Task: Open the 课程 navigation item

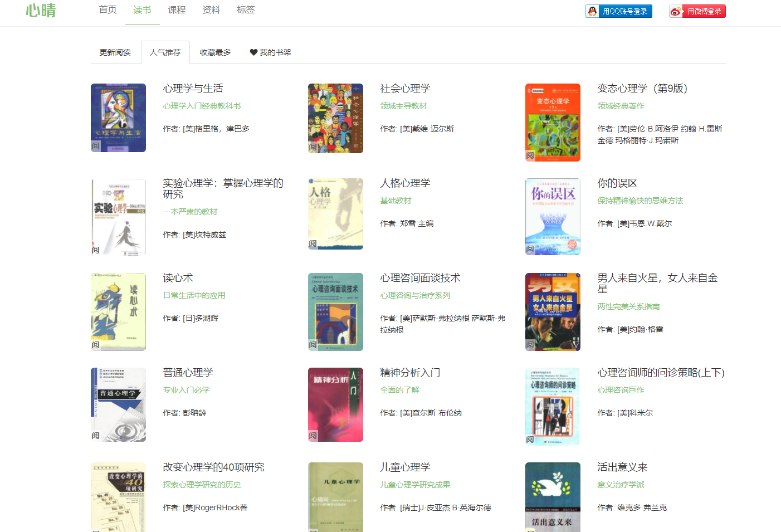Action: tap(177, 9)
